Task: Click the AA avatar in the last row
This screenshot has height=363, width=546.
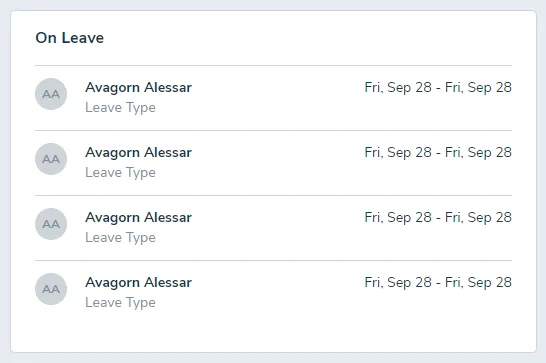Action: click(x=51, y=289)
